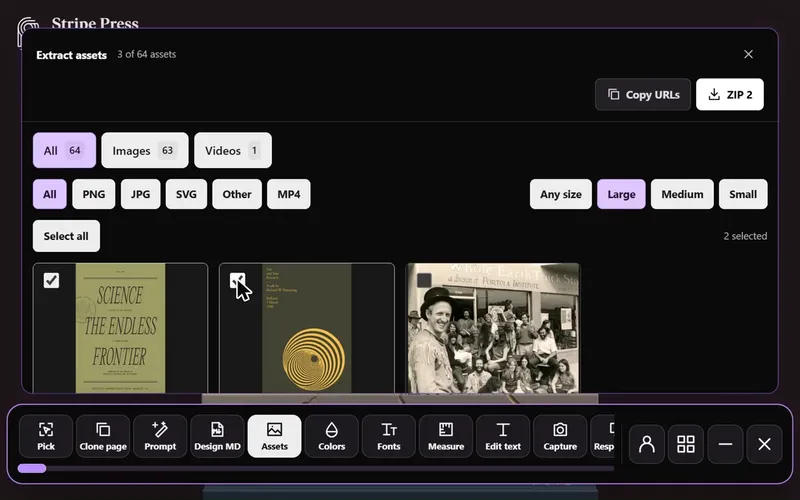Filter assets by JPG format
800x500 pixels.
(140, 194)
